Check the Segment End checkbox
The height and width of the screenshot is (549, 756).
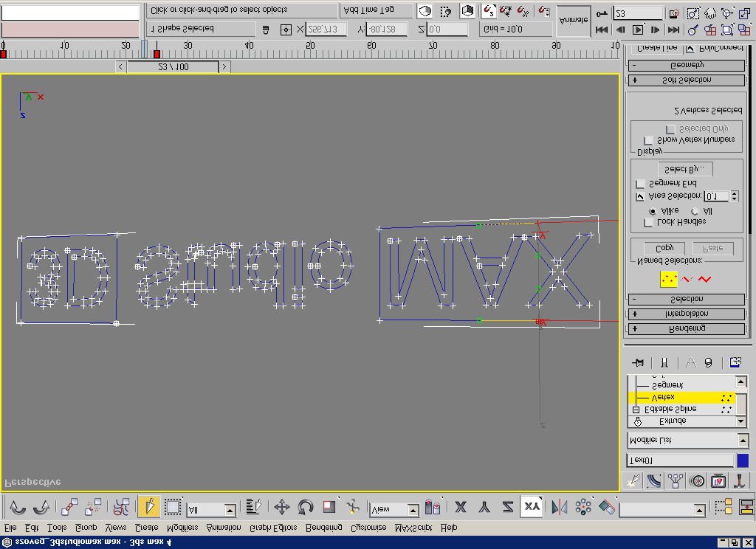[x=640, y=184]
